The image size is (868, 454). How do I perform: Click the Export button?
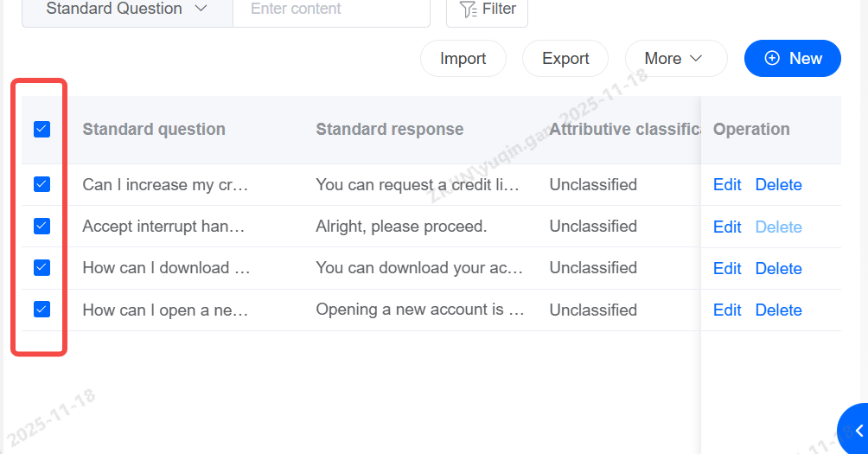[565, 58]
